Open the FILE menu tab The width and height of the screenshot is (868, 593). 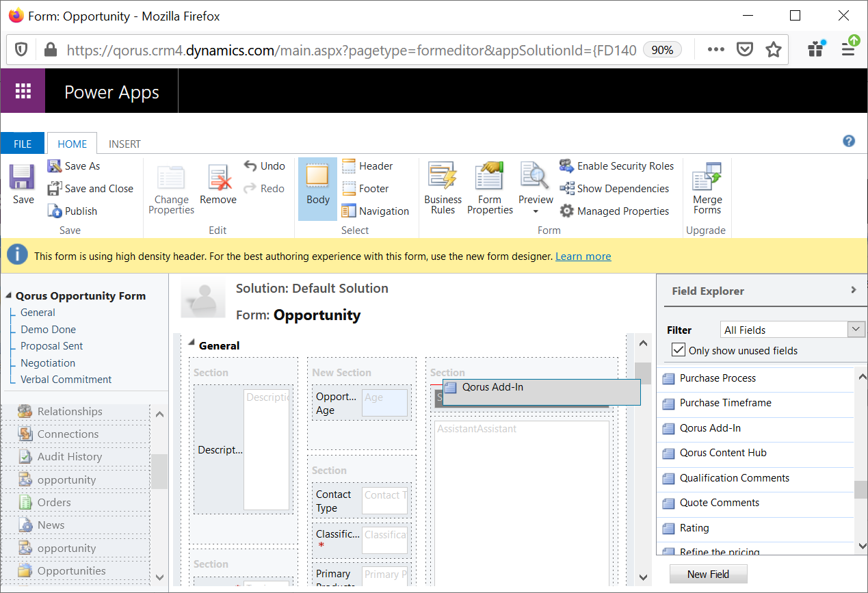click(23, 144)
